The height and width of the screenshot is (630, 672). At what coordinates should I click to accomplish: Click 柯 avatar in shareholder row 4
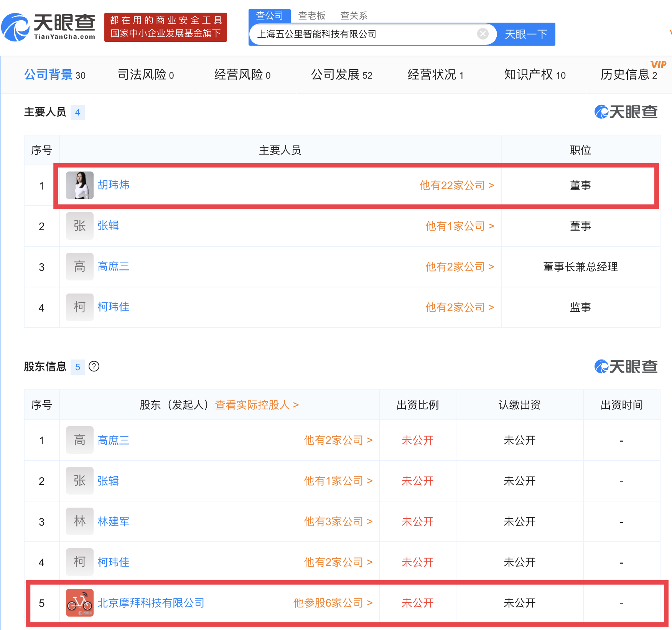point(80,562)
